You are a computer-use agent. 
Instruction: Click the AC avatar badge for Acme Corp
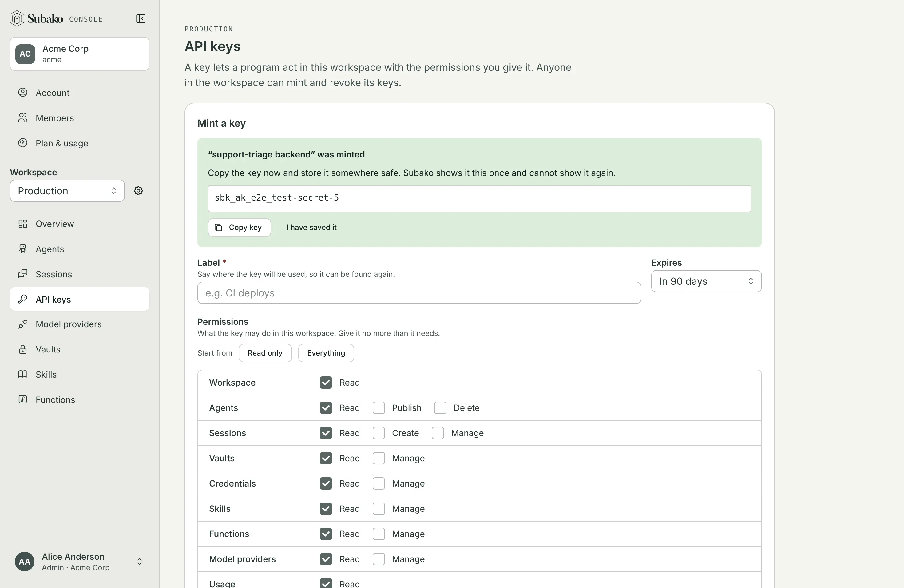[x=25, y=54]
